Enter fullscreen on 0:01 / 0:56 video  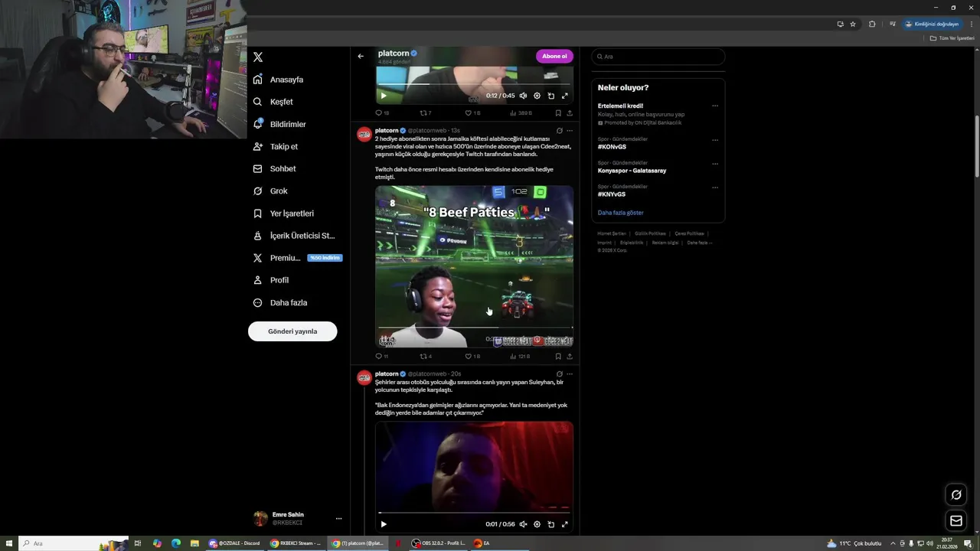pos(564,524)
